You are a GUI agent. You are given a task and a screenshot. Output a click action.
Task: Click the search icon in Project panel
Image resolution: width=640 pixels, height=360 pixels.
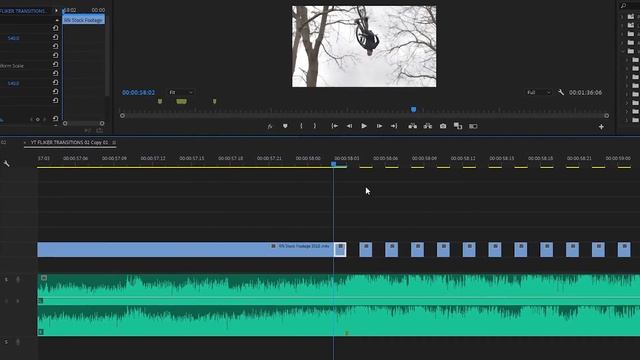coord(623,5)
